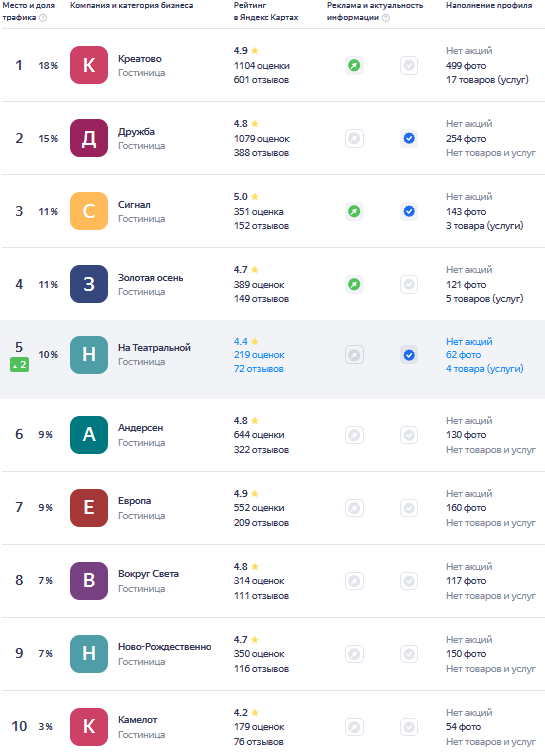The width and height of the screenshot is (545, 755).
Task: Click the Наполнение профиля column header
Action: point(489,6)
